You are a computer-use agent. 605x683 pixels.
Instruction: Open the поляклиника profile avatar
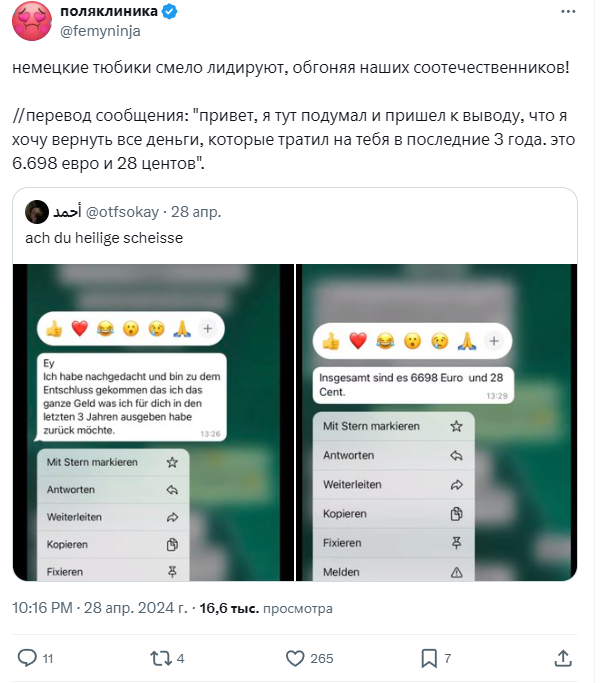point(32,21)
